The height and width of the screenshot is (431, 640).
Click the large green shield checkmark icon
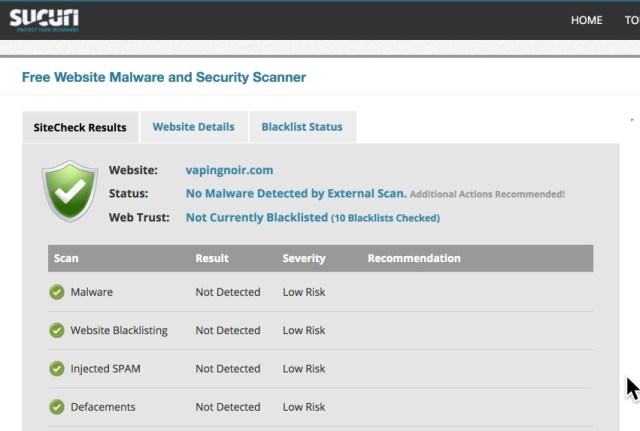click(x=70, y=192)
